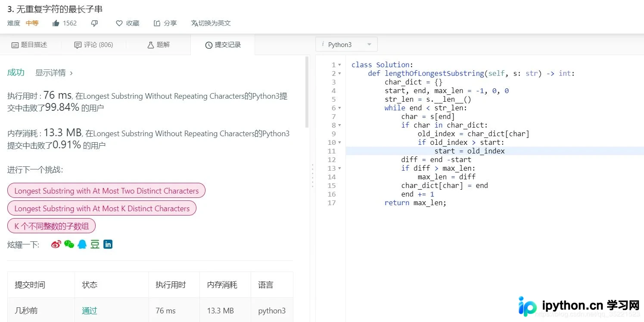Click the panel divider drag handle

[313, 175]
